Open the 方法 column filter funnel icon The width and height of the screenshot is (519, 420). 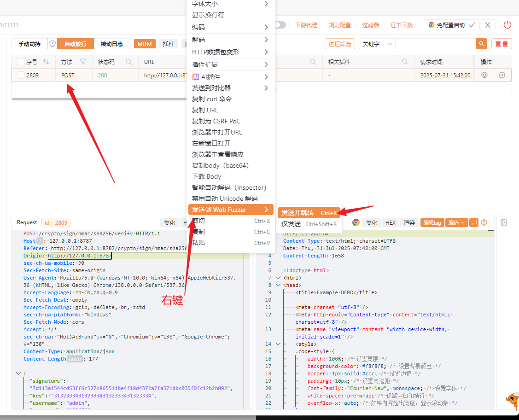pos(83,62)
